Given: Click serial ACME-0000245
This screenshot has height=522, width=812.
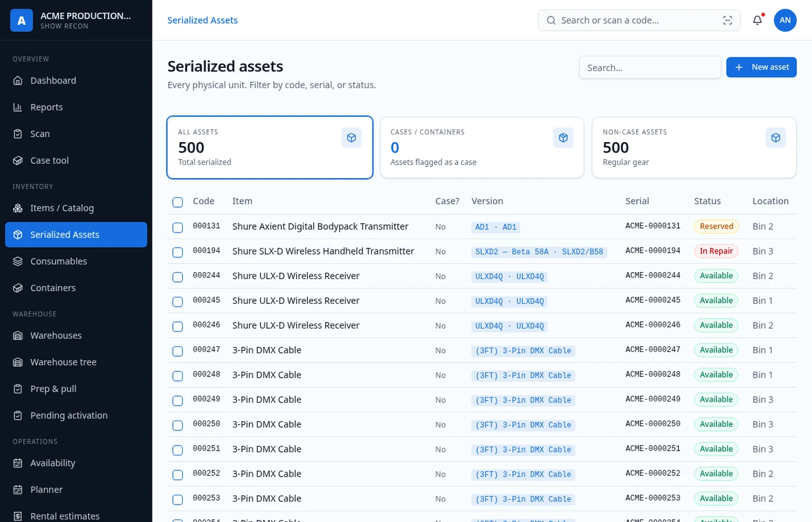Looking at the screenshot, I should tap(653, 300).
